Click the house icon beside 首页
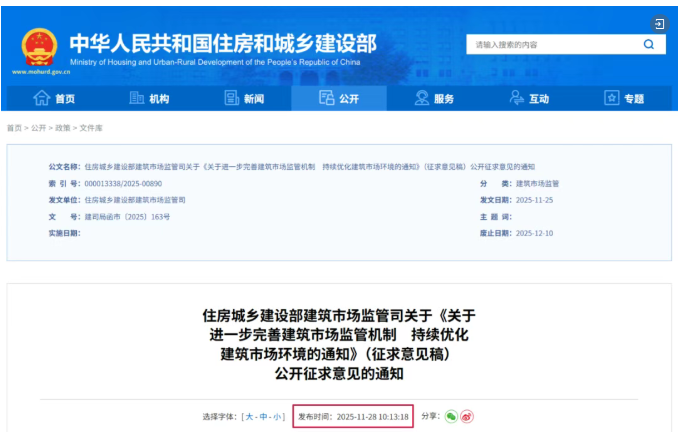The width and height of the screenshot is (682, 444). 42,98
